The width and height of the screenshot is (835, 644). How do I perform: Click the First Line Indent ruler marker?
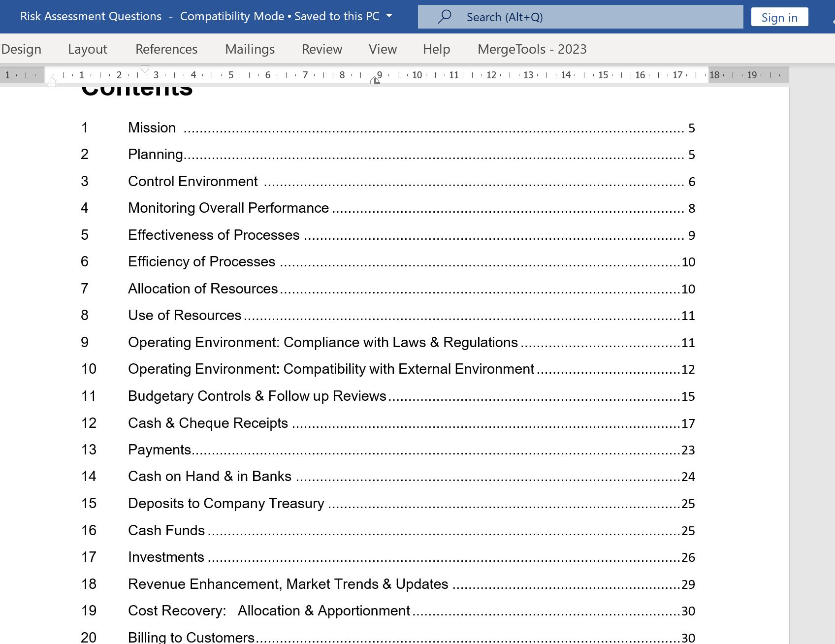(145, 69)
